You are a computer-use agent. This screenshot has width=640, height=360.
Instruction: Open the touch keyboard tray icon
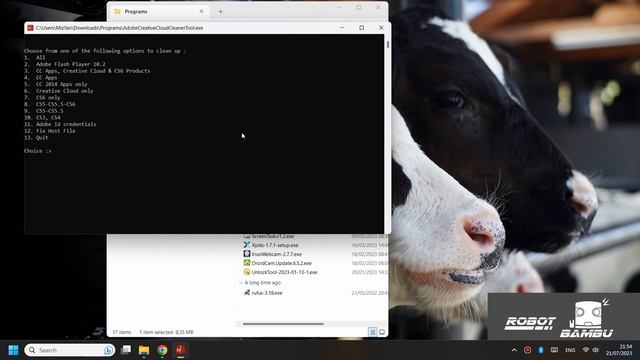click(554, 350)
